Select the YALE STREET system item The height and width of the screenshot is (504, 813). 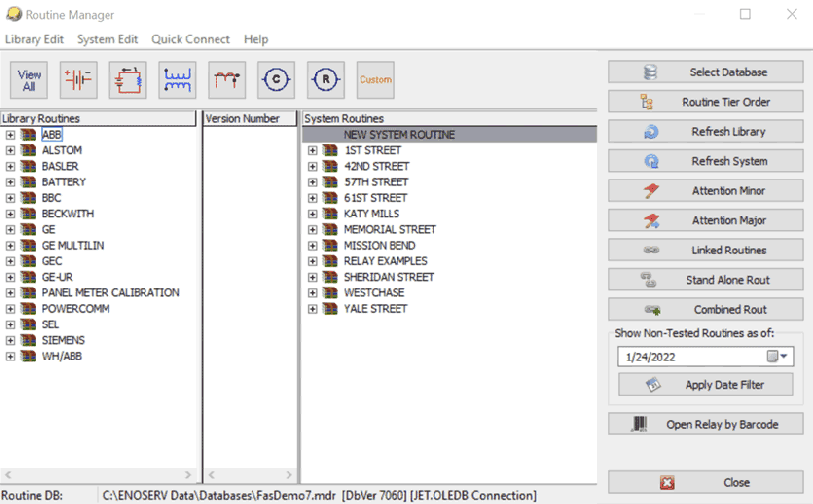click(x=376, y=308)
